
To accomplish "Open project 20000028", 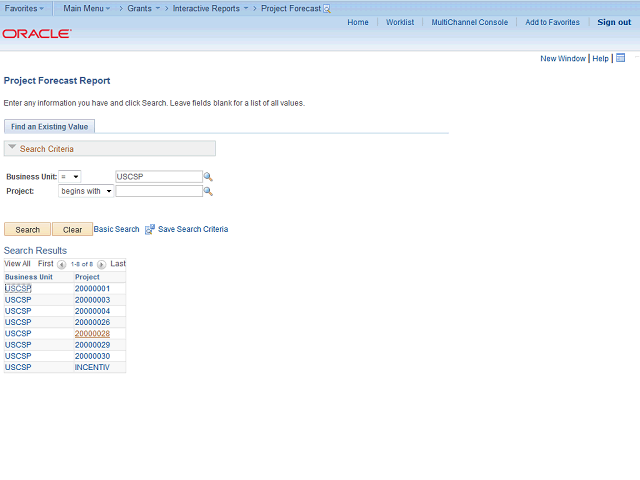I will (x=92, y=333).
